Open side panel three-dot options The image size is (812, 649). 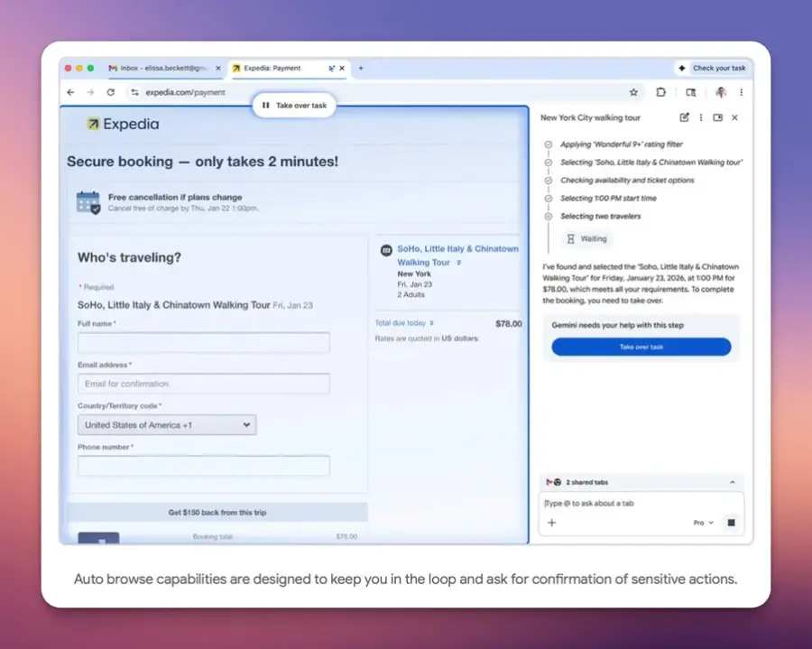coord(701,117)
